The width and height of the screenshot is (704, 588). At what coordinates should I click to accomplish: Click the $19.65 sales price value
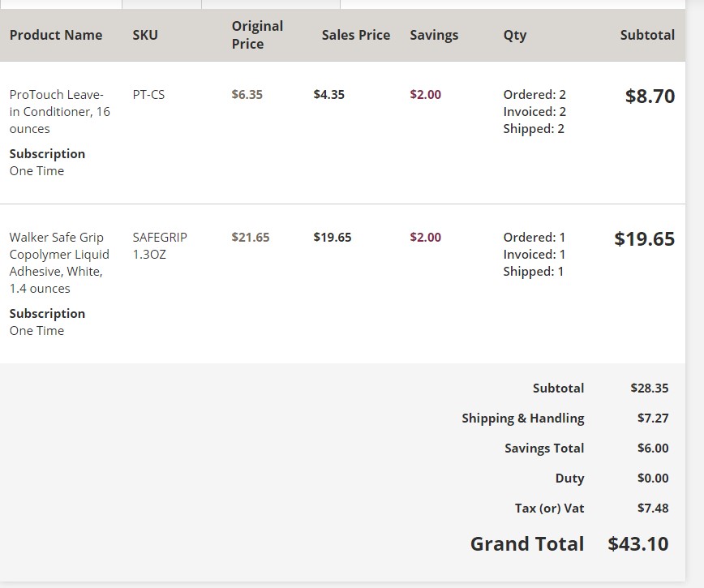click(x=332, y=237)
